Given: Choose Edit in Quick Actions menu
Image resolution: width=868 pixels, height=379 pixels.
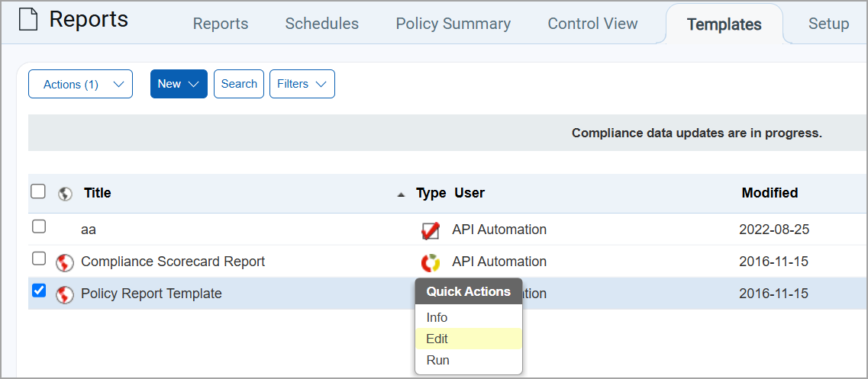Looking at the screenshot, I should tap(468, 339).
